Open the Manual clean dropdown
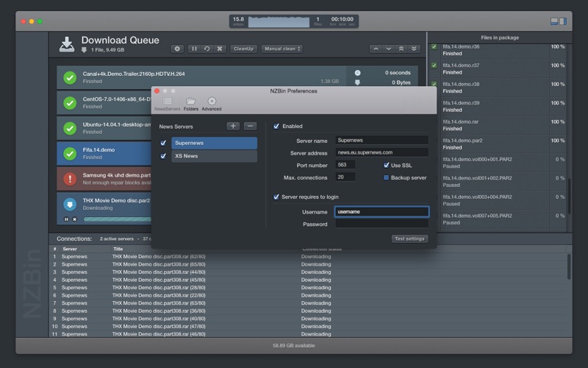The height and width of the screenshot is (368, 588). [282, 49]
